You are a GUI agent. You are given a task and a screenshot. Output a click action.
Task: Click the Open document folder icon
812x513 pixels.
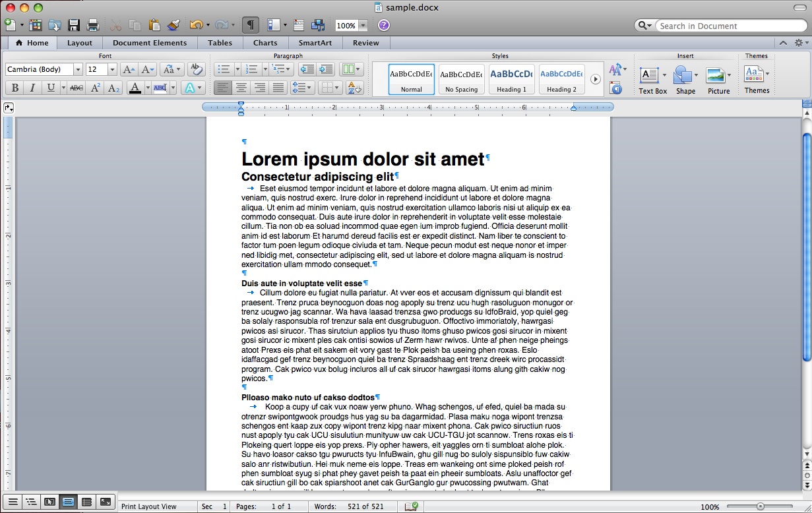click(x=55, y=25)
